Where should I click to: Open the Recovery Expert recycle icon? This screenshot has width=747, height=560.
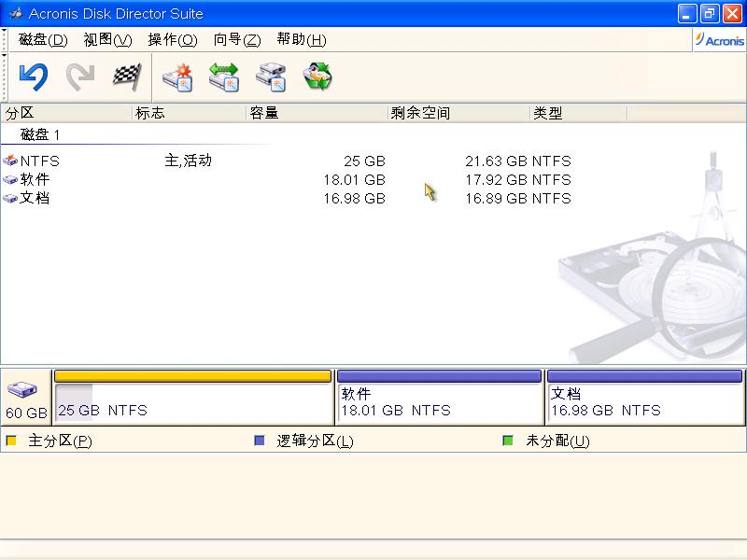(317, 77)
